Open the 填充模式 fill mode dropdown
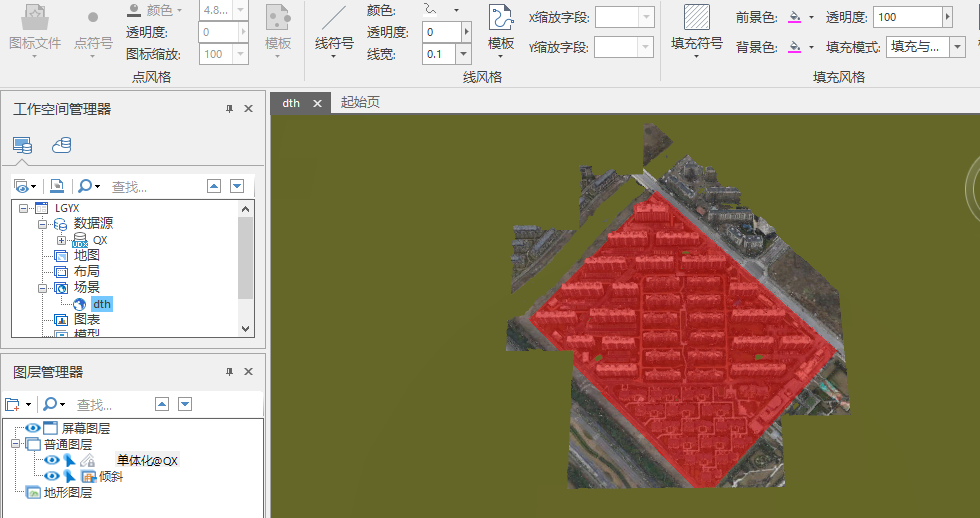980x518 pixels. (x=958, y=47)
